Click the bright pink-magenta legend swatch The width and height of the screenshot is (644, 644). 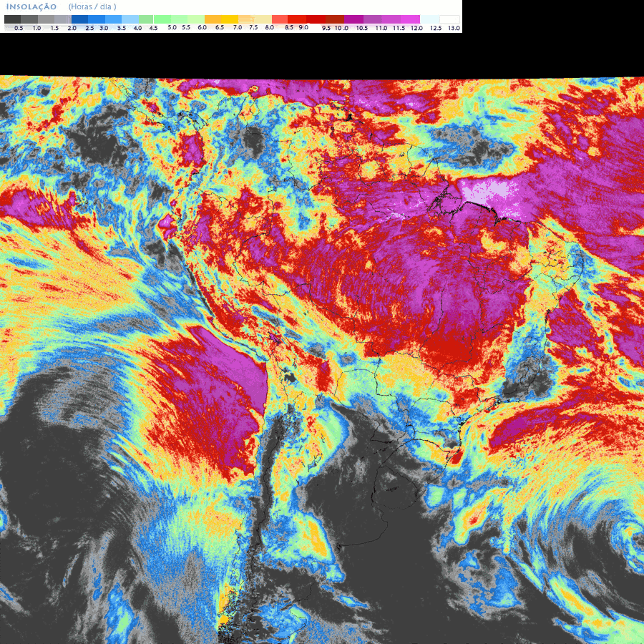[410, 19]
